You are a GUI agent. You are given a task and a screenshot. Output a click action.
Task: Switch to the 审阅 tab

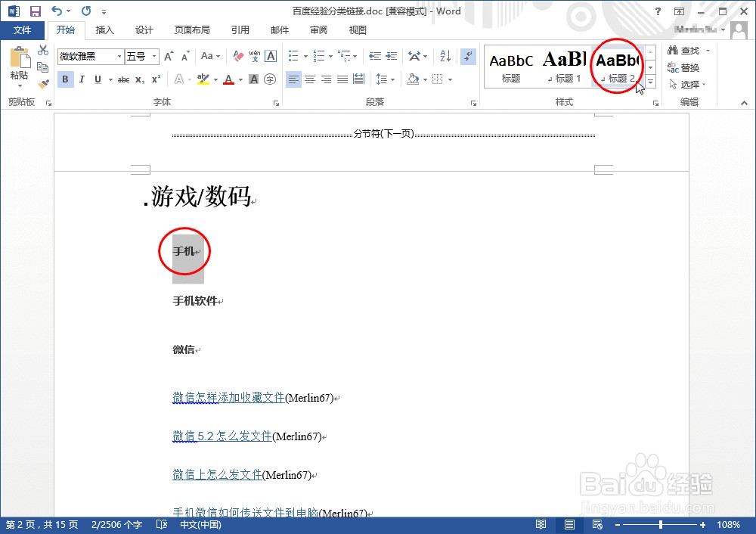[319, 30]
